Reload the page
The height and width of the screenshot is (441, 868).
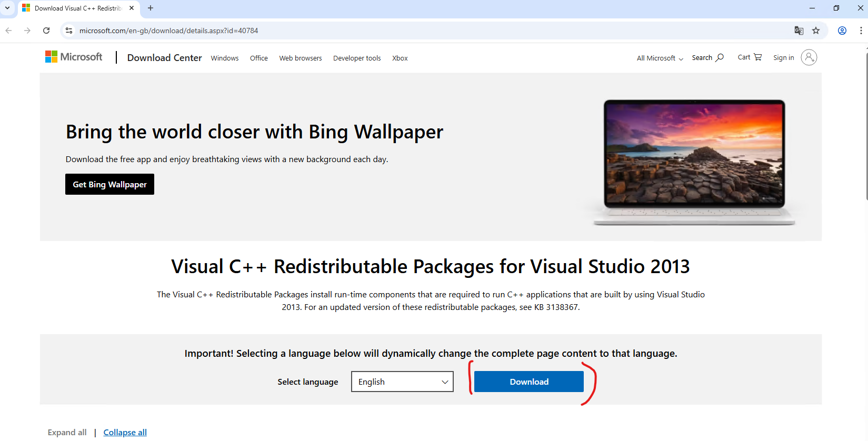tap(46, 31)
